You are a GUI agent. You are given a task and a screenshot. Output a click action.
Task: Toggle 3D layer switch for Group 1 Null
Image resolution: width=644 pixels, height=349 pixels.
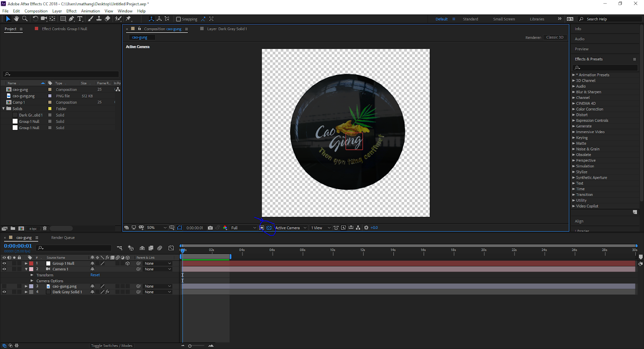pyautogui.click(x=128, y=263)
